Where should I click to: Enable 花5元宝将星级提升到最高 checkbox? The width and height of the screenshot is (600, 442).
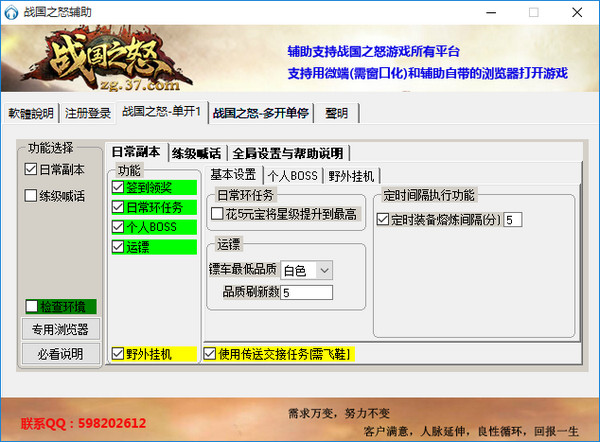point(217,214)
